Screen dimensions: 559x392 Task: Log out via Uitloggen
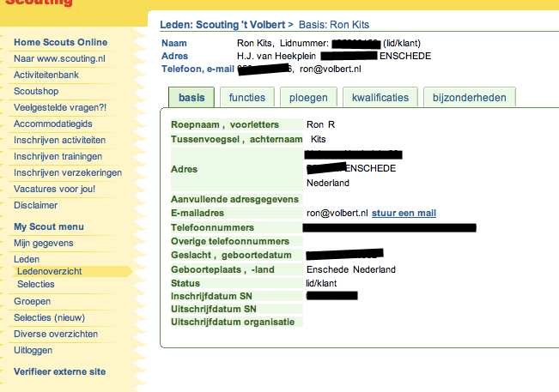tap(33, 350)
